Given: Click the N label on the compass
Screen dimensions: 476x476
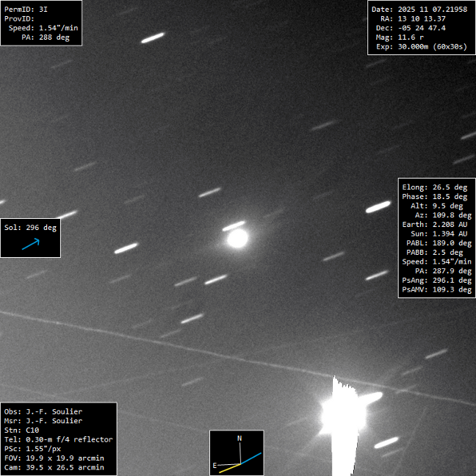Looking at the screenshot, I should (x=239, y=439).
